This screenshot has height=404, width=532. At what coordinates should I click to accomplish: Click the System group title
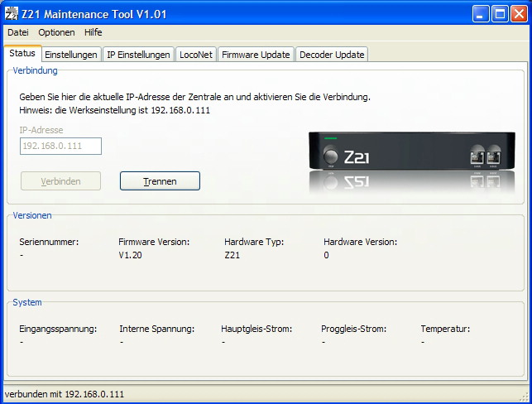tap(27, 302)
